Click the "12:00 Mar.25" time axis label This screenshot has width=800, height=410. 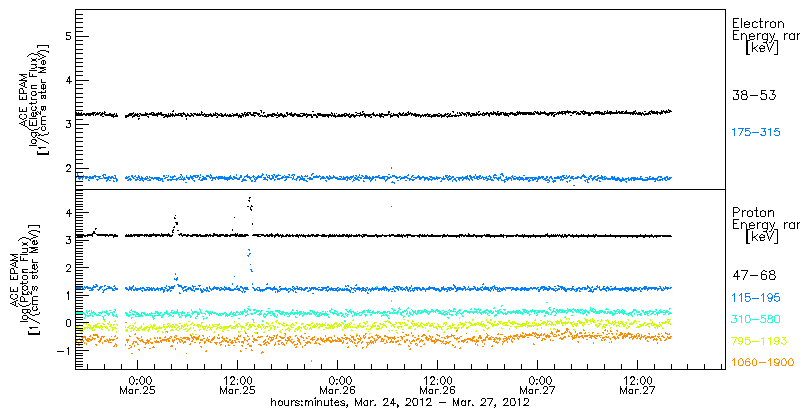238,386
